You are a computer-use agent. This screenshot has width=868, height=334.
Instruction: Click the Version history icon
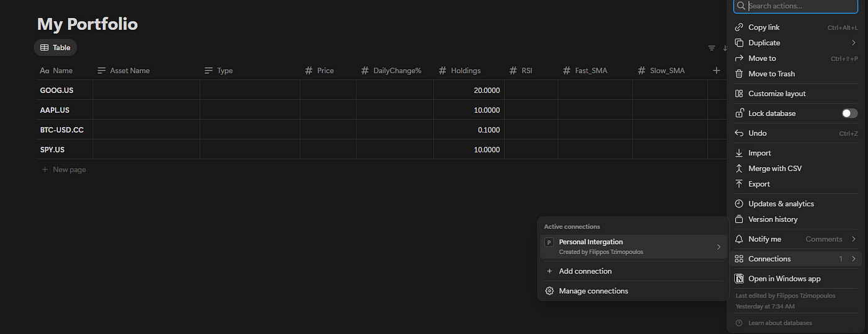pyautogui.click(x=738, y=219)
